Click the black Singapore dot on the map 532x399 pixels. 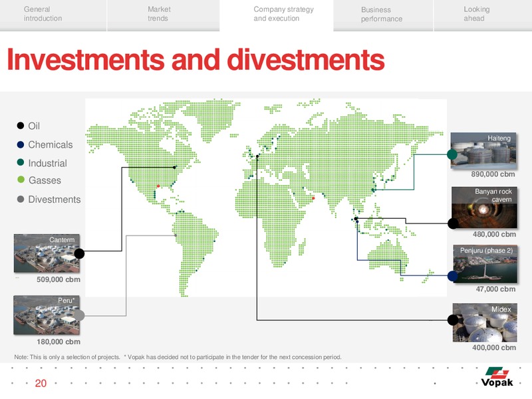356,219
